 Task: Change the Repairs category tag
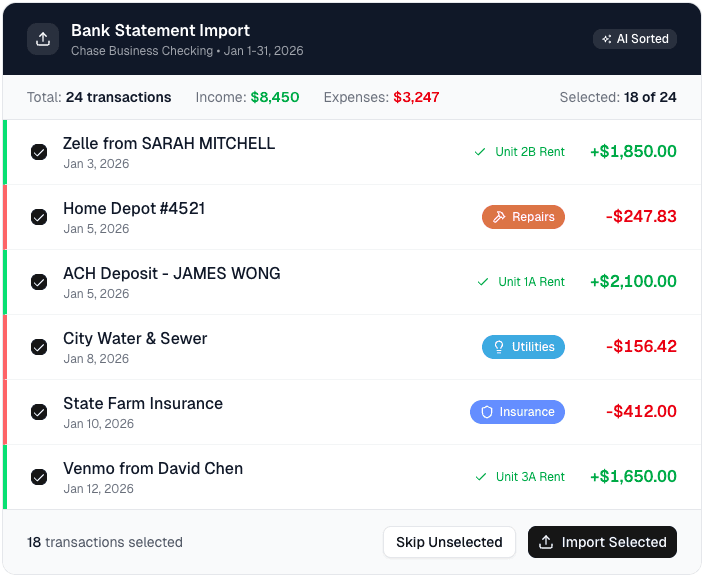(x=523, y=217)
